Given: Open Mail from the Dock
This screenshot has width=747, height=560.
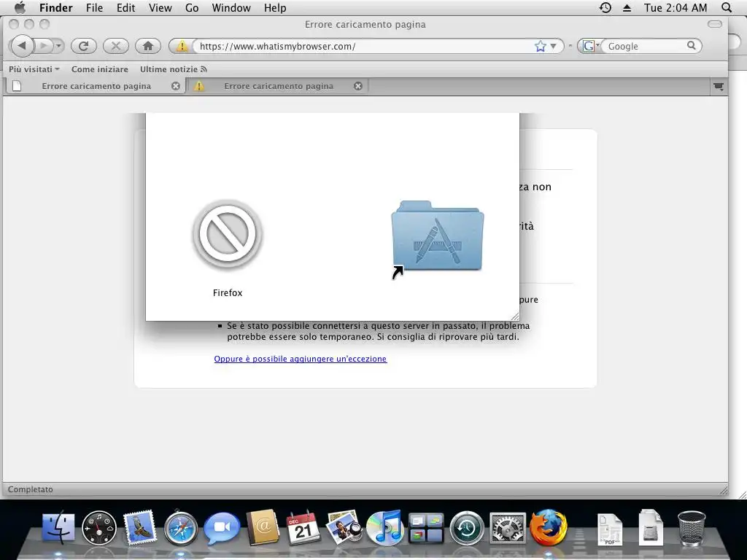Looking at the screenshot, I should [x=139, y=527].
